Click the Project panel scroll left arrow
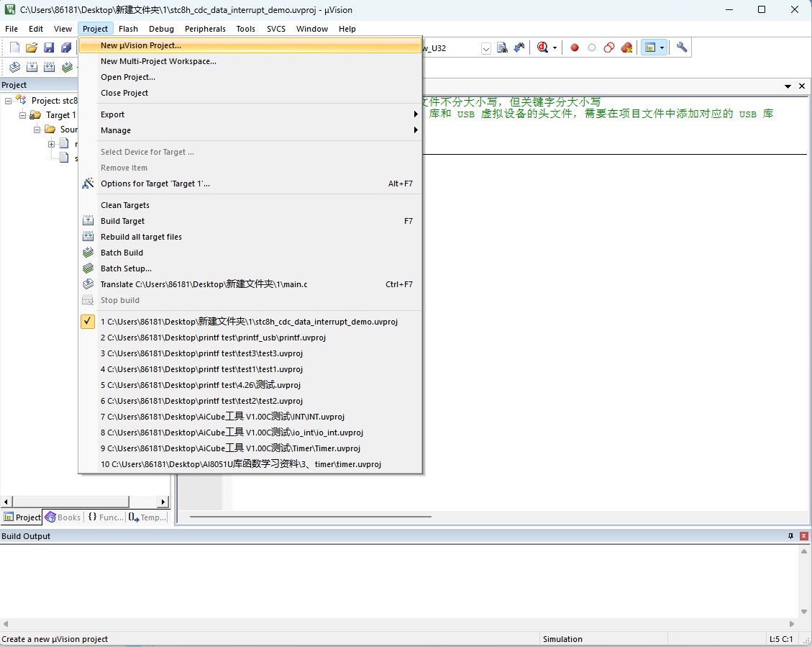Viewport: 812px width, 647px height. pyautogui.click(x=6, y=502)
